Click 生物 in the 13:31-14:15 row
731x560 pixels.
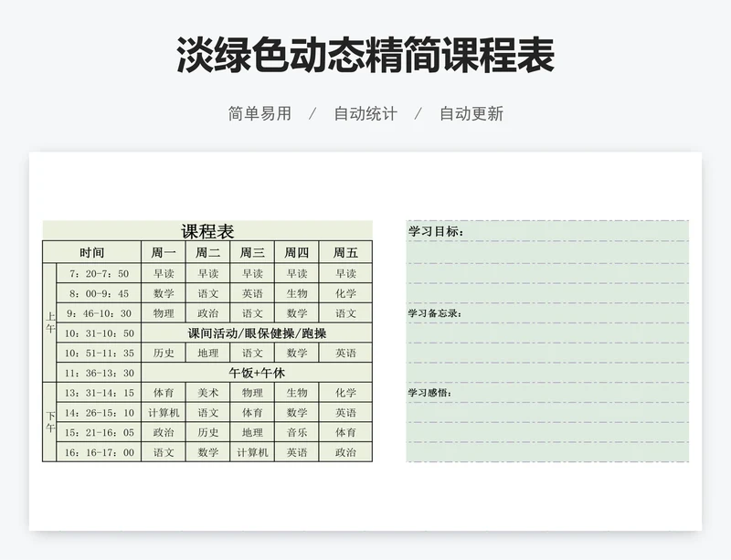pyautogui.click(x=296, y=393)
